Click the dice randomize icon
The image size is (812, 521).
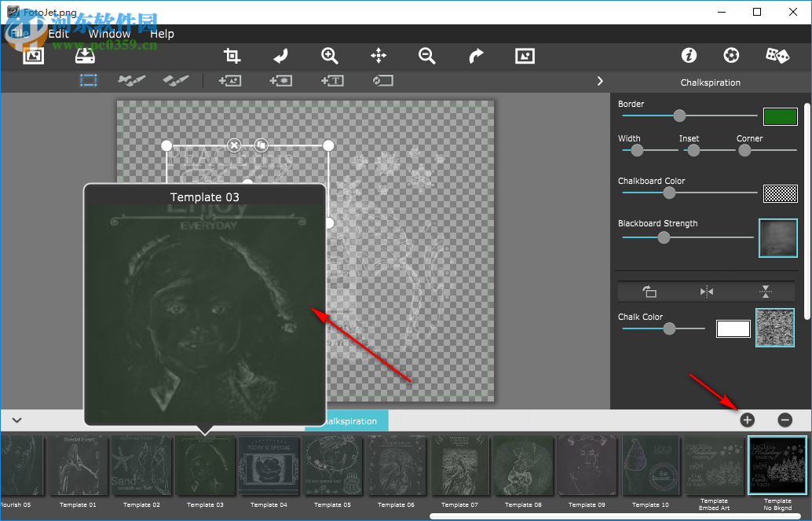pos(777,55)
